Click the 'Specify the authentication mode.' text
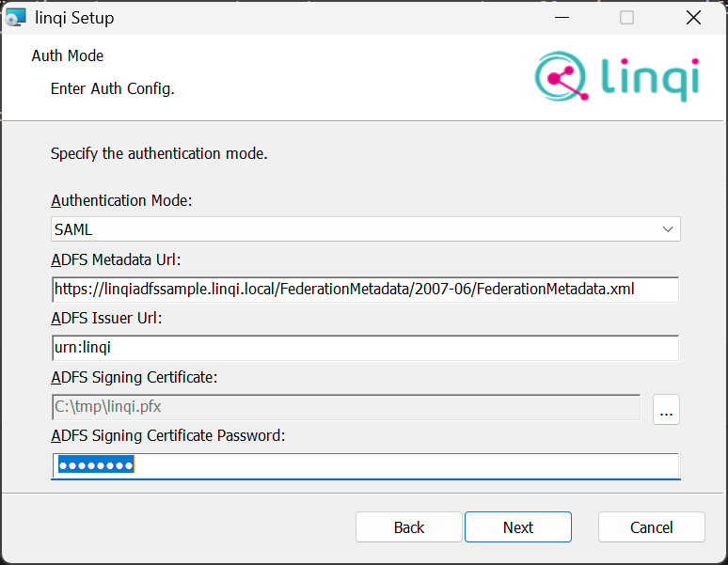This screenshot has width=728, height=565. [159, 153]
